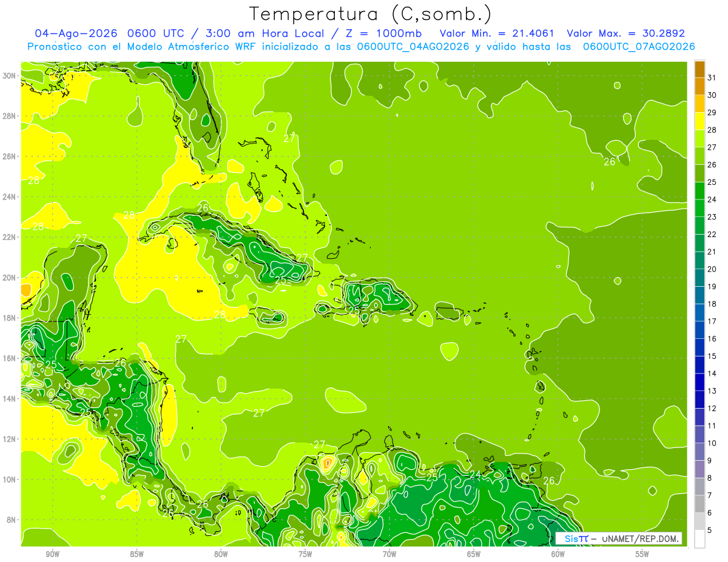Click the '0600UTC_04AGO2026' initialization time
728x562 pixels.
(x=413, y=47)
